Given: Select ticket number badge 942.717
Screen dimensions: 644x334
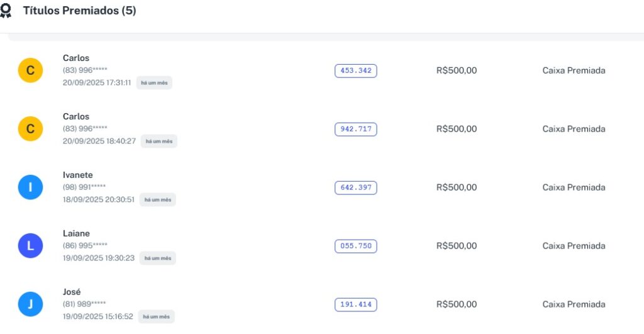Looking at the screenshot, I should (355, 129).
